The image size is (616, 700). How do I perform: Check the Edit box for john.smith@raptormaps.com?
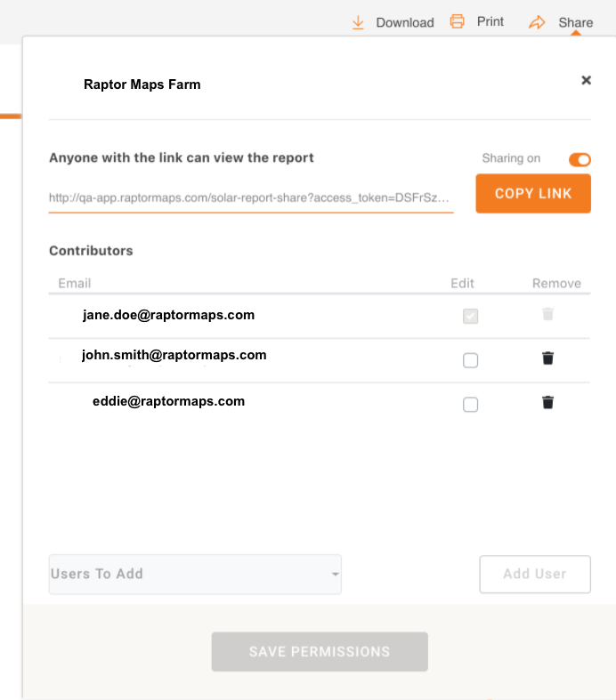tap(470, 360)
